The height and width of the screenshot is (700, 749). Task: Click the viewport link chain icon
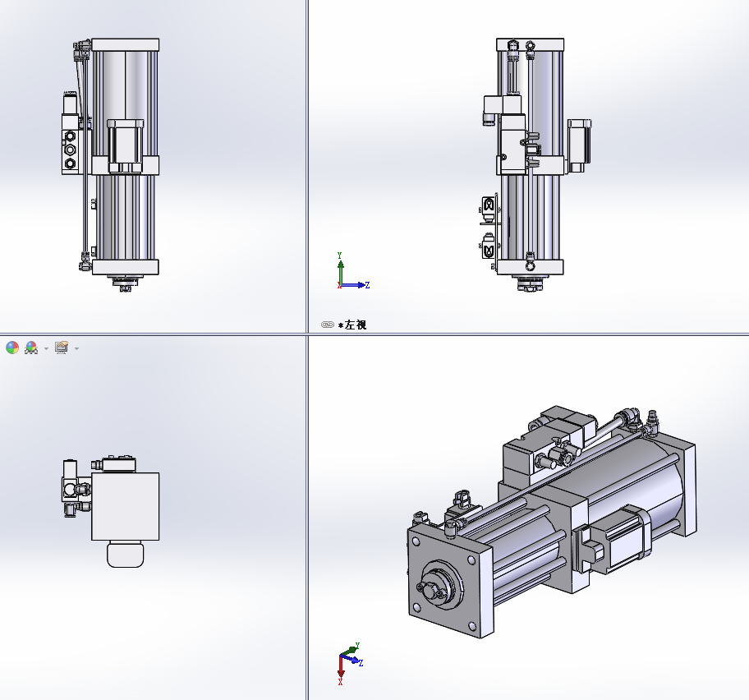pos(327,325)
